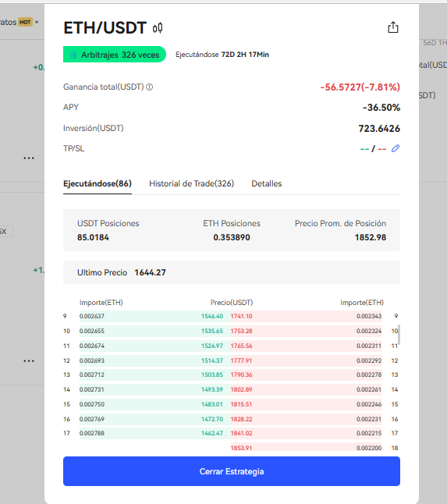Click total profit value -56.5727(-7.81%)
This screenshot has width=447, height=504.
click(360, 87)
